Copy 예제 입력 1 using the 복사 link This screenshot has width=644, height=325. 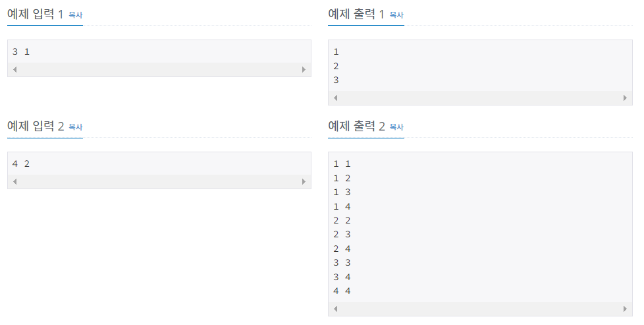tap(76, 15)
